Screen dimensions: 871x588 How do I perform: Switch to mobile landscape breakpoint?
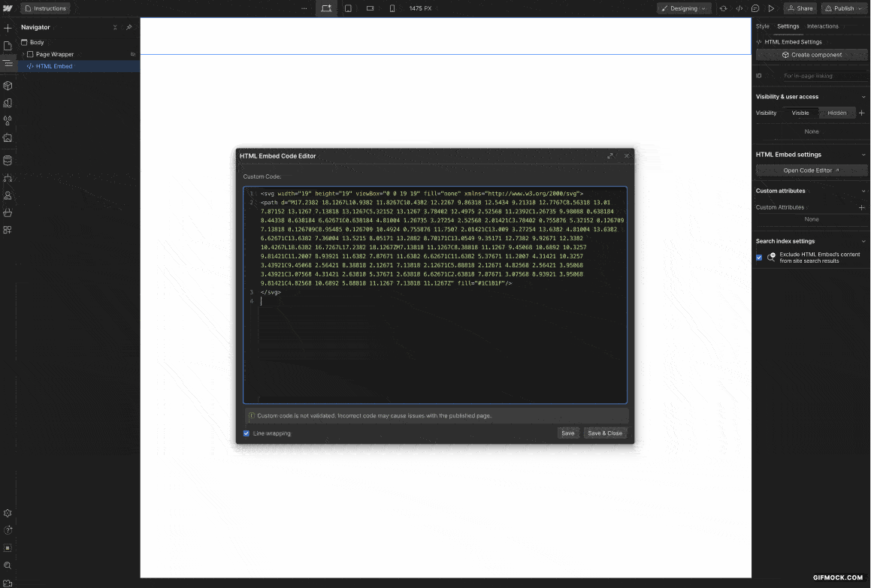pyautogui.click(x=370, y=8)
